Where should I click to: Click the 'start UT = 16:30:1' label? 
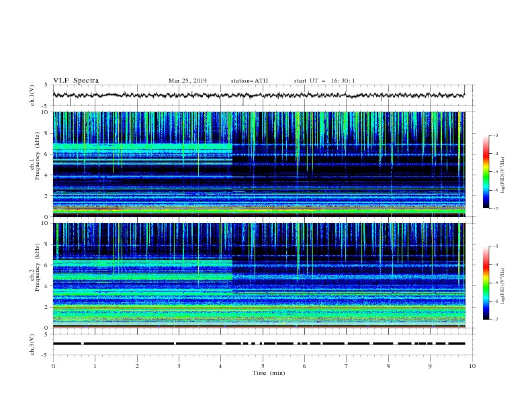point(324,81)
